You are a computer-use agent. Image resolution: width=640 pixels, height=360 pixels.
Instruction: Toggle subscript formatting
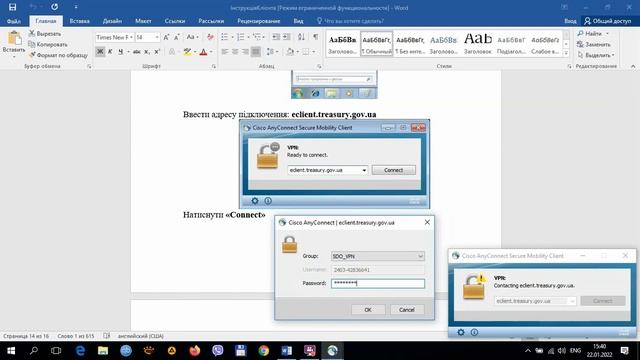pyautogui.click(x=147, y=52)
